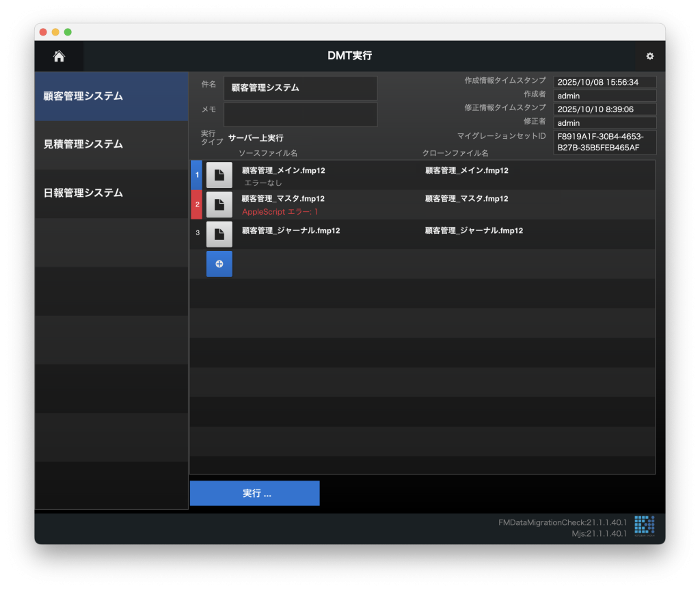Click the 件名 input field

(300, 88)
